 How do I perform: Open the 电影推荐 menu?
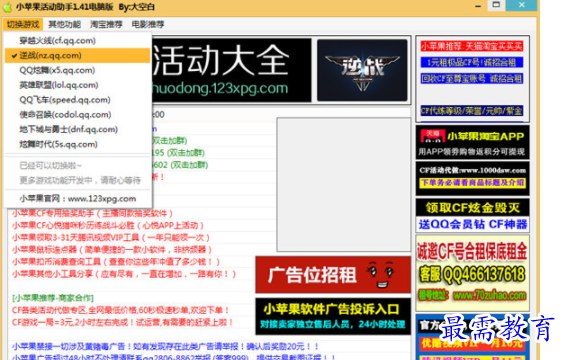[x=148, y=24]
